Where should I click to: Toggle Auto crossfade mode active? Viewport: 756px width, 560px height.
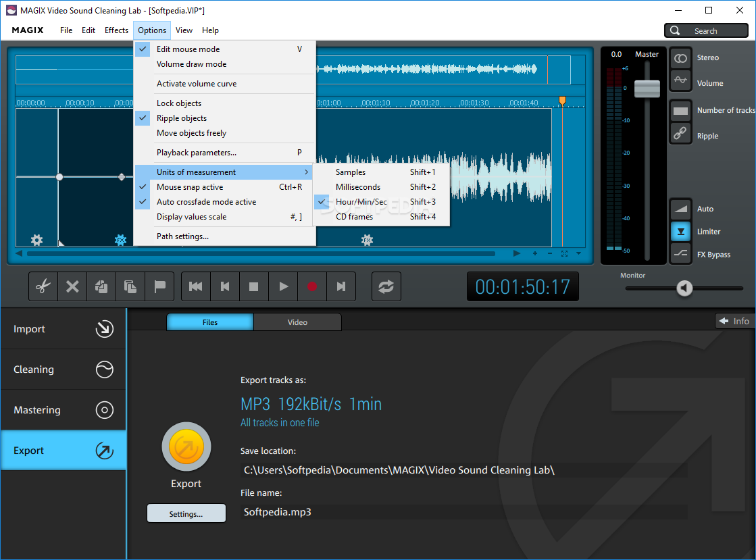[x=224, y=202]
